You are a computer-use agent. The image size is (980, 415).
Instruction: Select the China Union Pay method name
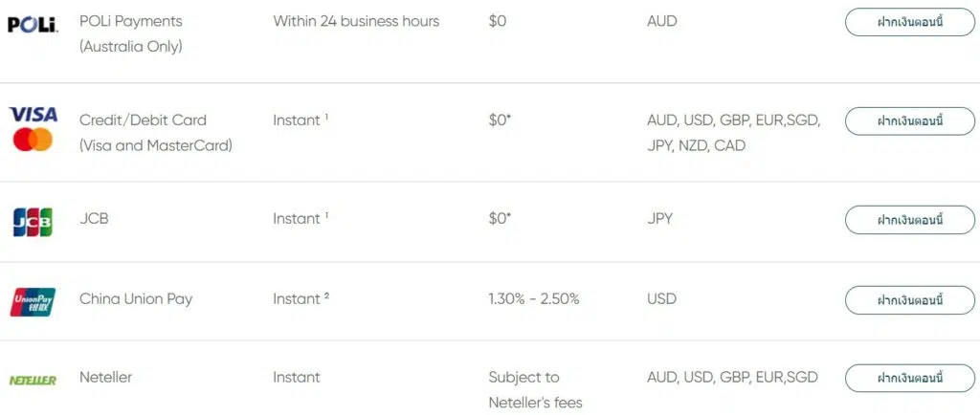click(136, 299)
